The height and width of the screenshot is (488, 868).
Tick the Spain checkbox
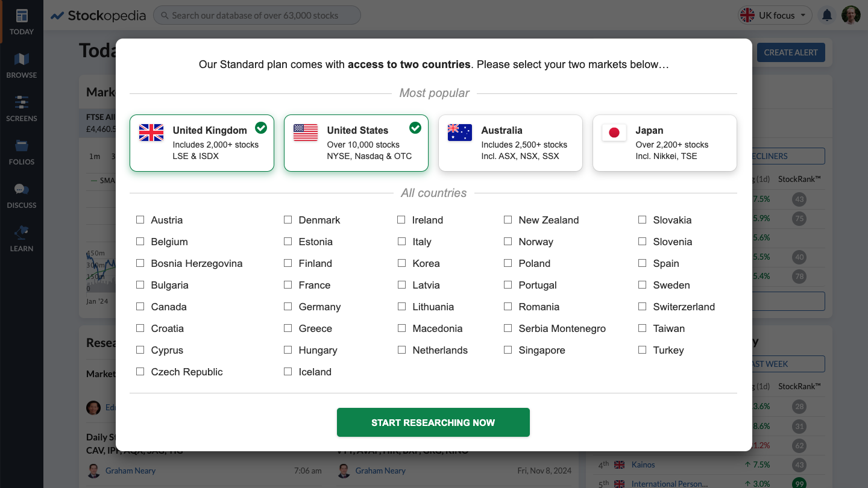click(642, 263)
